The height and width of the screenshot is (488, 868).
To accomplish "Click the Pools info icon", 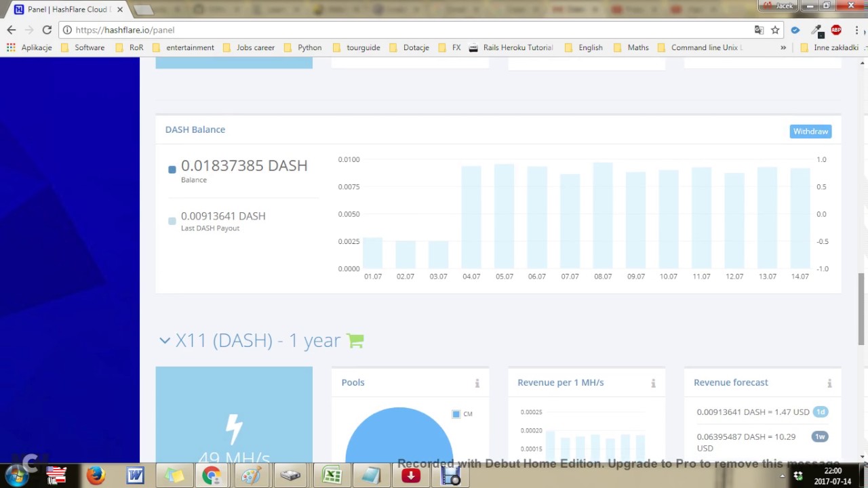I will 477,383.
